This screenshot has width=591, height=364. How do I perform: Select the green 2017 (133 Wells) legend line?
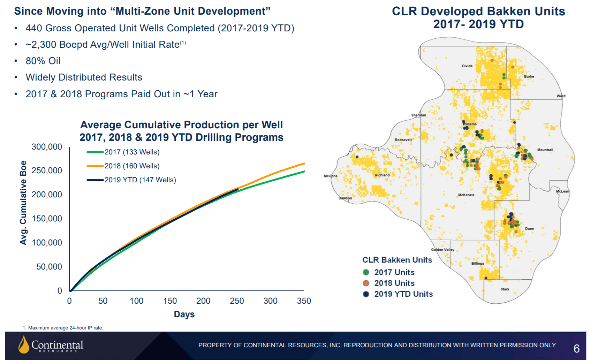[95, 152]
